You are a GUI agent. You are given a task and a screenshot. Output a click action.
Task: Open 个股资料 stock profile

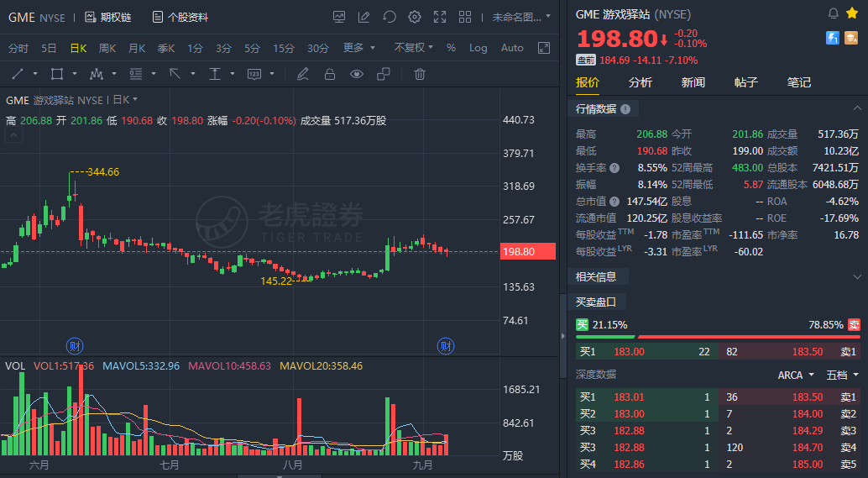click(x=180, y=17)
